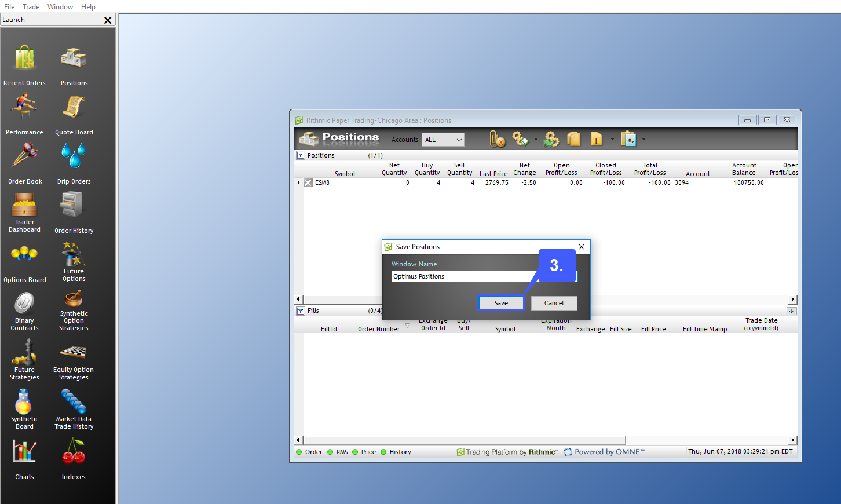Launch the Charts window

pos(24,459)
